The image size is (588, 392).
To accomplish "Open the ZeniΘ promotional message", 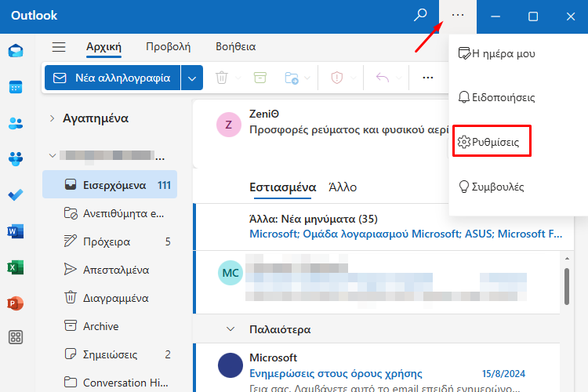I will tap(321, 133).
